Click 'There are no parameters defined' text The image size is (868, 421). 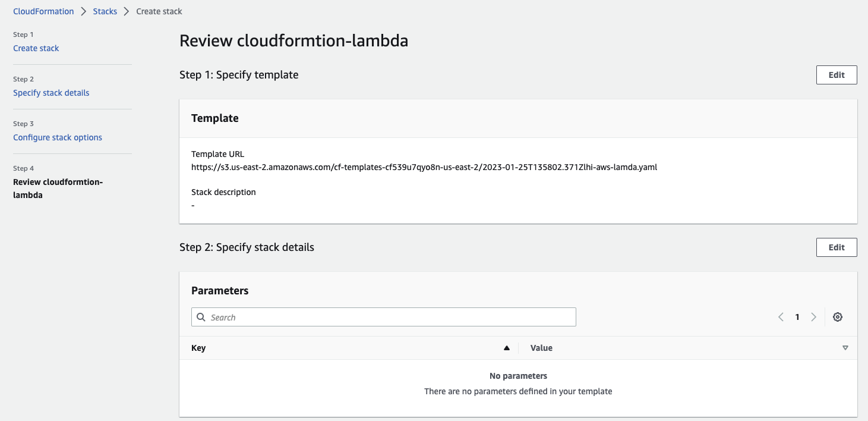[x=518, y=391]
